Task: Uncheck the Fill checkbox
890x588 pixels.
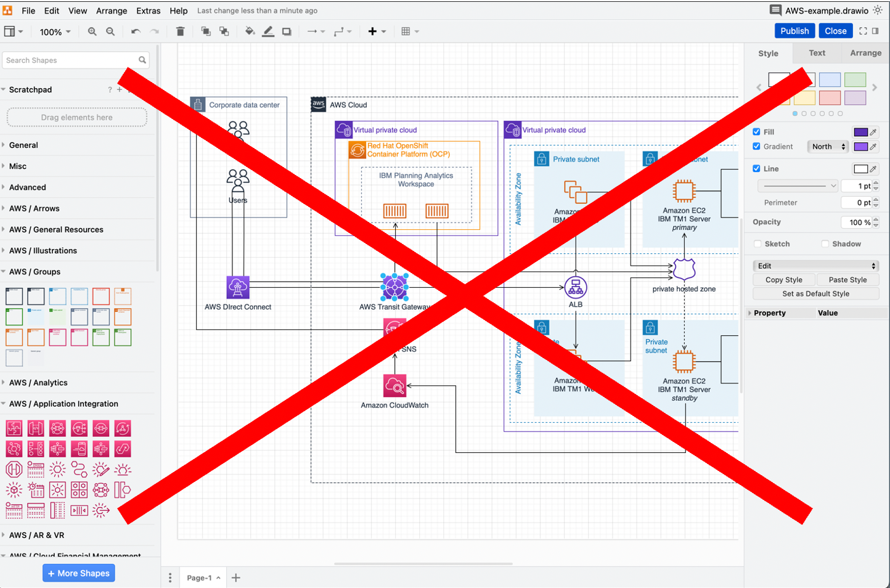Action: pyautogui.click(x=757, y=131)
